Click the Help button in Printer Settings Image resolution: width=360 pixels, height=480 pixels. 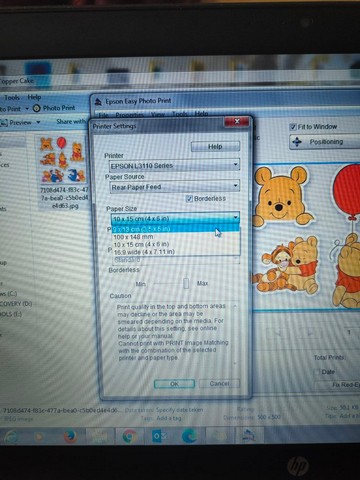tap(215, 146)
